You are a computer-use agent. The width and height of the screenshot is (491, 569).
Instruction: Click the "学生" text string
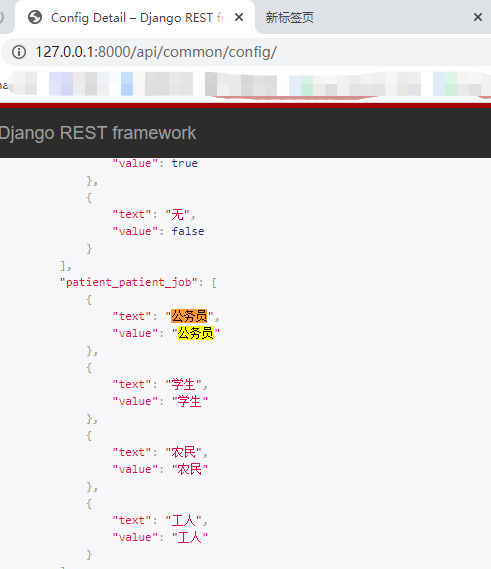point(183,384)
